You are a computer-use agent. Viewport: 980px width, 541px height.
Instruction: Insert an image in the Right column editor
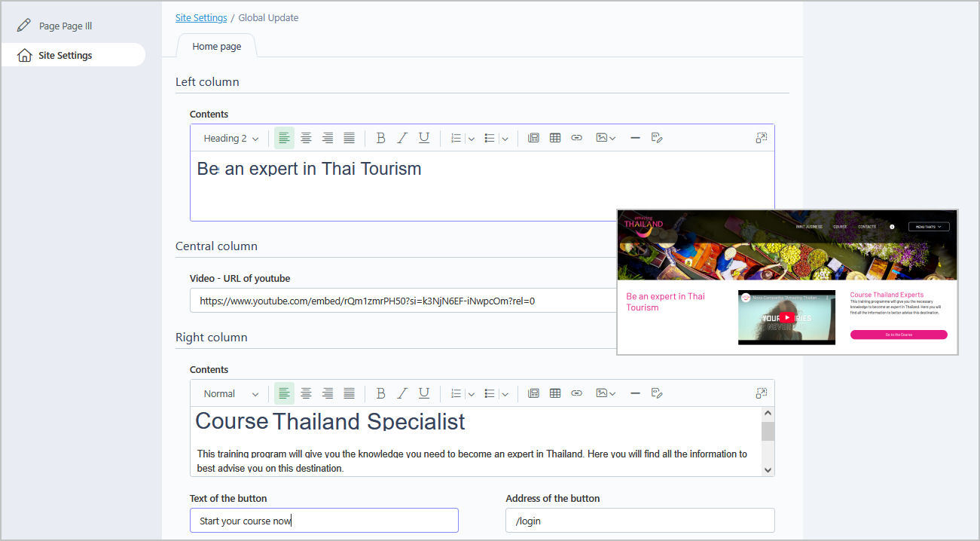600,393
